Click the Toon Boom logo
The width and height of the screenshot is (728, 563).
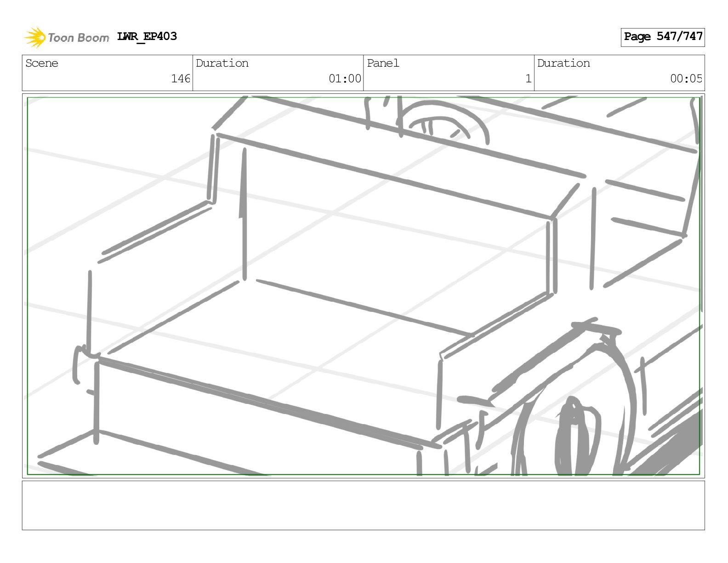(67, 37)
